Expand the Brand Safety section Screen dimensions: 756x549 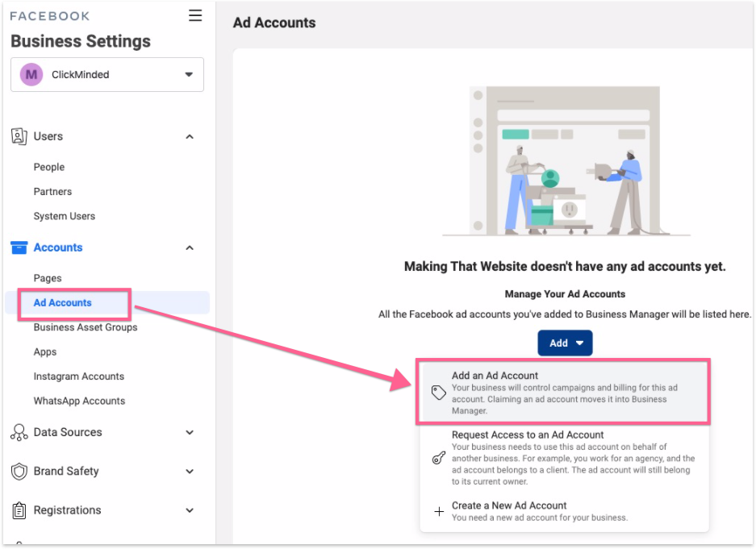(190, 471)
